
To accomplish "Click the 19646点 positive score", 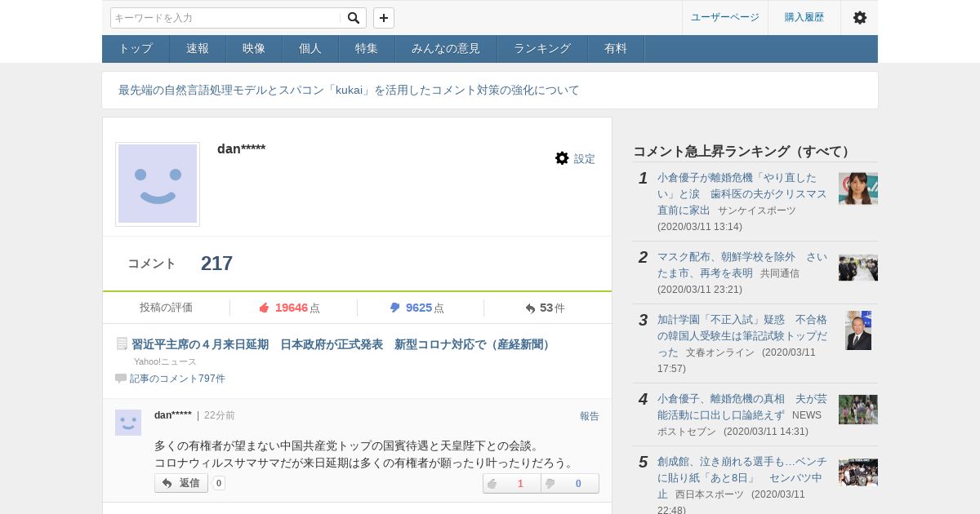I will tap(297, 308).
